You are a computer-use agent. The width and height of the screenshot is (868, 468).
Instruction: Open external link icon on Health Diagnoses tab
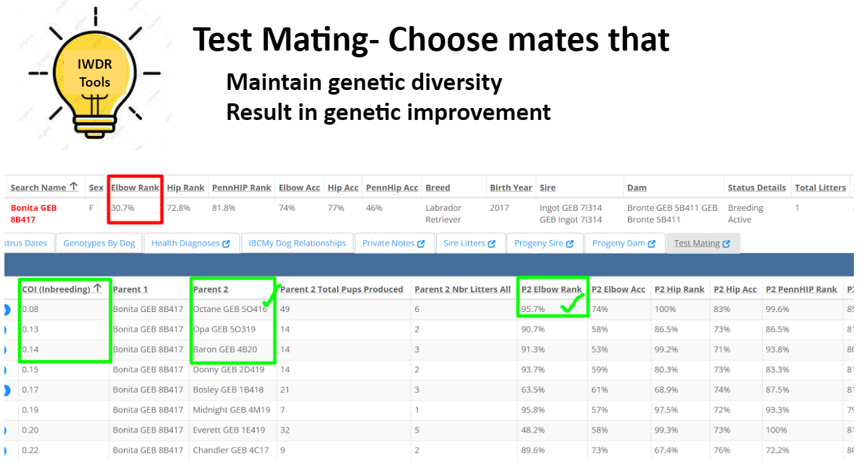tap(226, 243)
